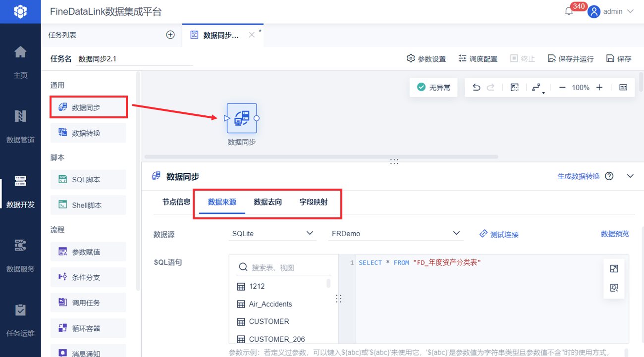644x357 pixels.
Task: Open the FRDemo connection dropdown
Action: click(395, 234)
